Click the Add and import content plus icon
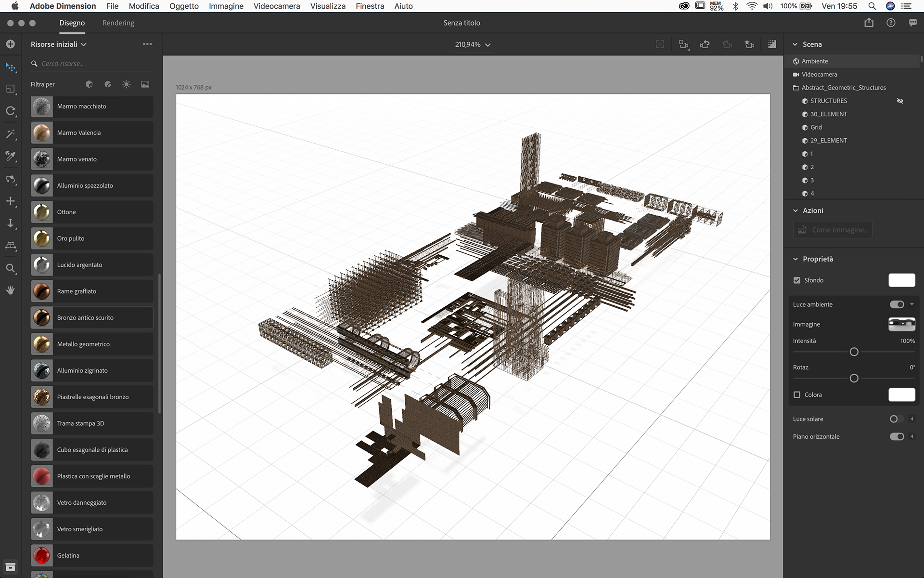Screen dimensions: 924x578 (11, 44)
